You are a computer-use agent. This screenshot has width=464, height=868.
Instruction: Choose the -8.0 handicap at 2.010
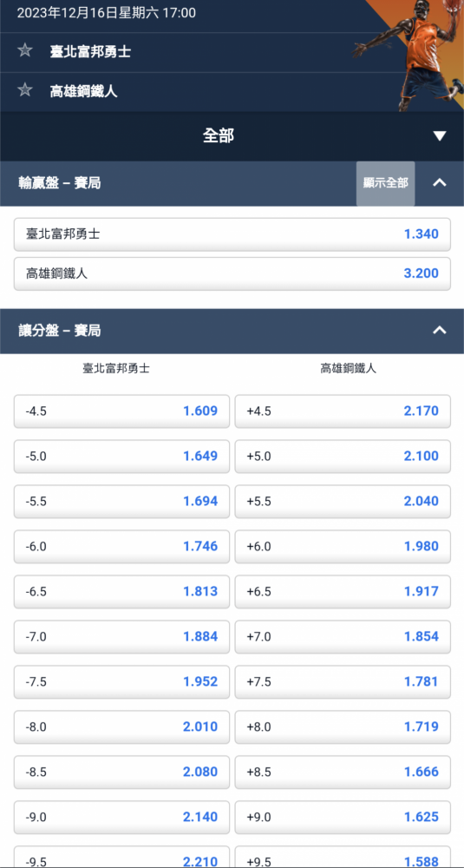[x=121, y=727]
